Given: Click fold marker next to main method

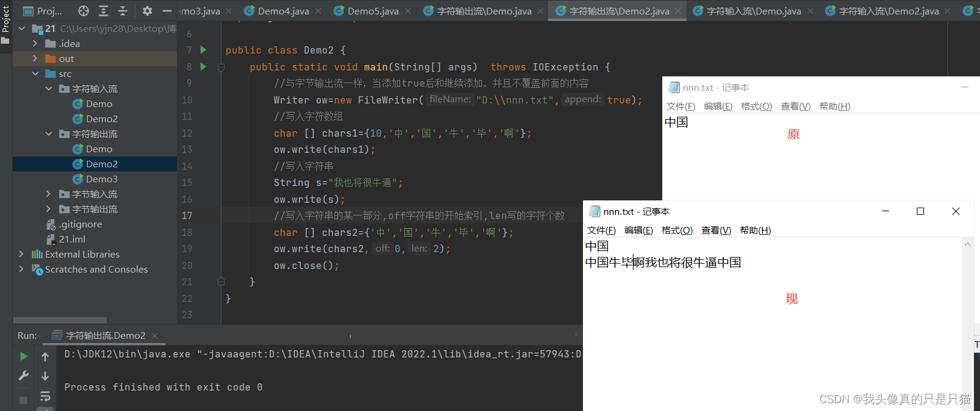Looking at the screenshot, I should (x=221, y=67).
